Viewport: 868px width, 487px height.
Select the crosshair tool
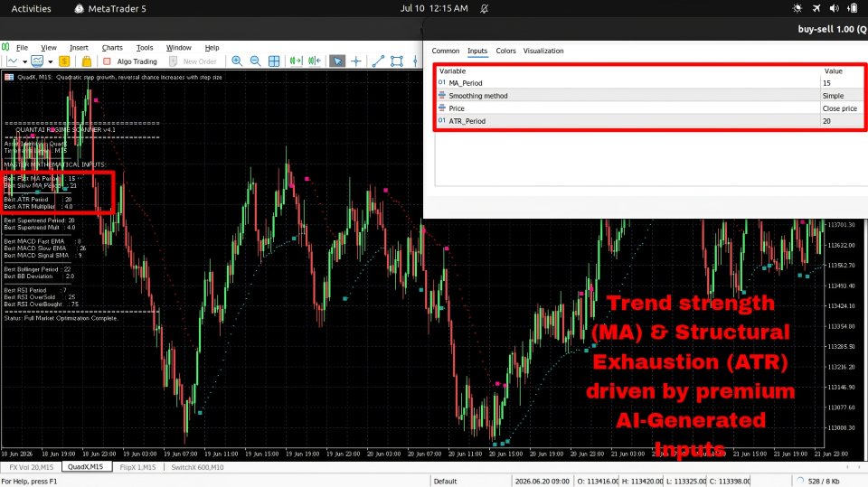click(356, 61)
